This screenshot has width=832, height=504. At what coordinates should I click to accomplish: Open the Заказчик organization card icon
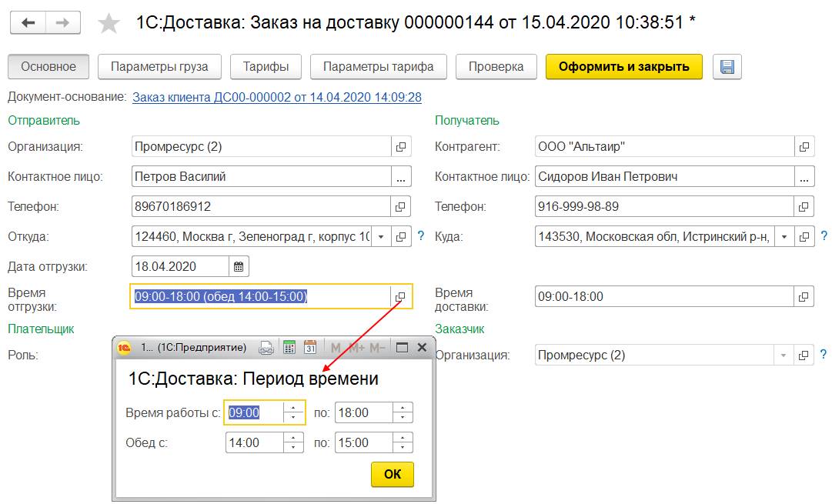(x=804, y=355)
